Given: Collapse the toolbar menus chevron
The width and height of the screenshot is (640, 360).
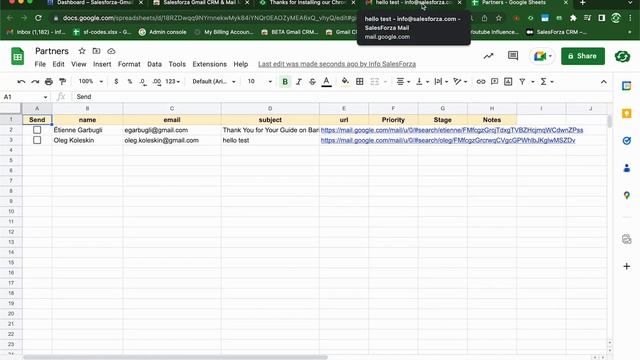Looking at the screenshot, I should pos(603,82).
